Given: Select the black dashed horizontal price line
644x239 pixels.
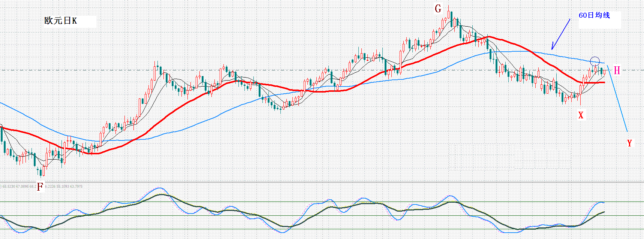Looking at the screenshot, I should (322, 70).
